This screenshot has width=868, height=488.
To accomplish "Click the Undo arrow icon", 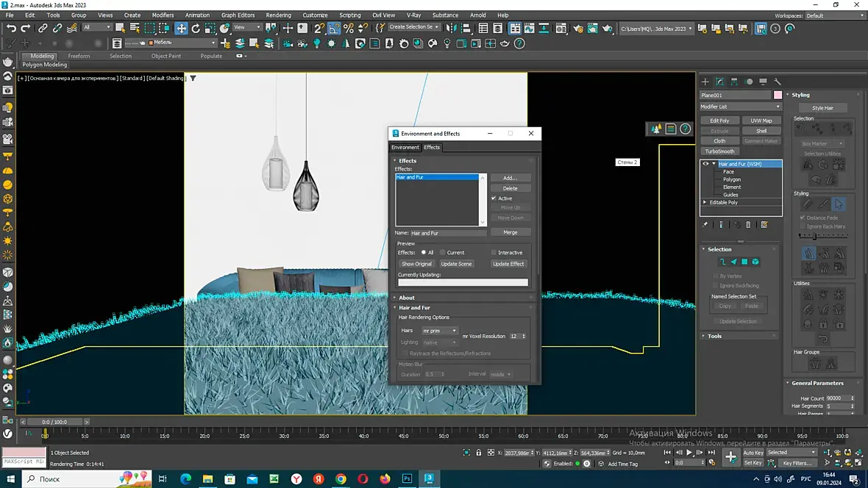I will [x=11, y=28].
